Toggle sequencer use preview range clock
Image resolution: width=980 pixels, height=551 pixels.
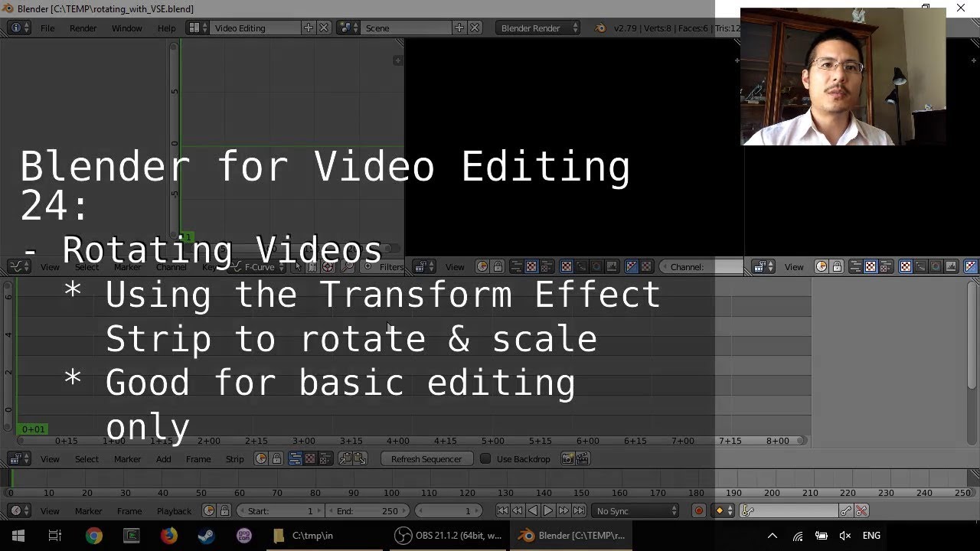click(261, 459)
